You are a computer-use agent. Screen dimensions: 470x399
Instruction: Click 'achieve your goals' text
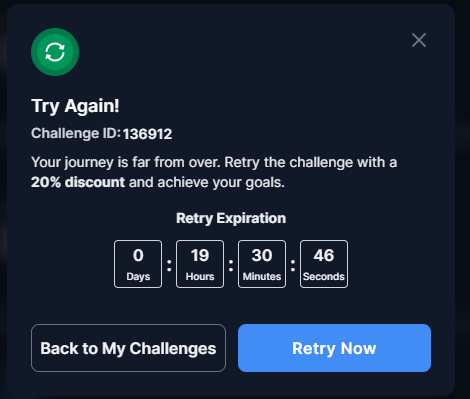coord(221,182)
